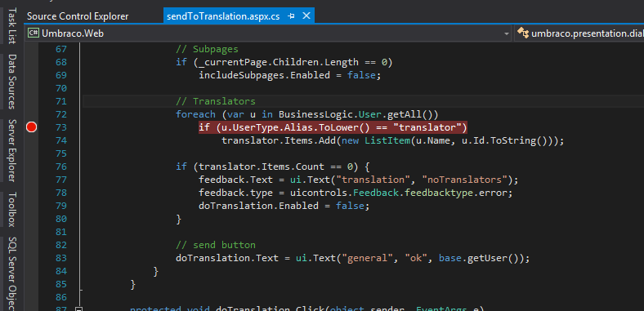This screenshot has width=644, height=311.
Task: Click 'getAll()' on line 72
Action: (x=414, y=114)
